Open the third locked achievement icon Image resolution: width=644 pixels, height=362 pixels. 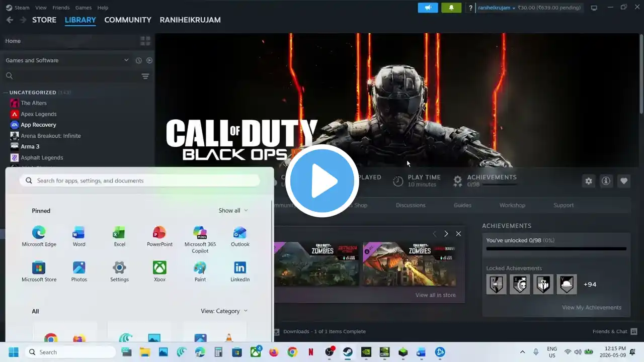coord(543,285)
